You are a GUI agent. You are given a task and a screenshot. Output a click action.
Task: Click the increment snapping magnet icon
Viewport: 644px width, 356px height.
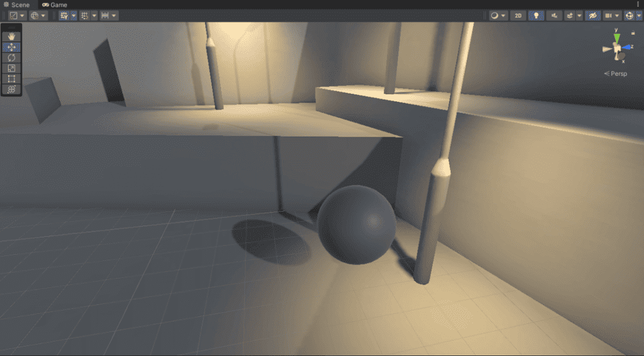84,16
